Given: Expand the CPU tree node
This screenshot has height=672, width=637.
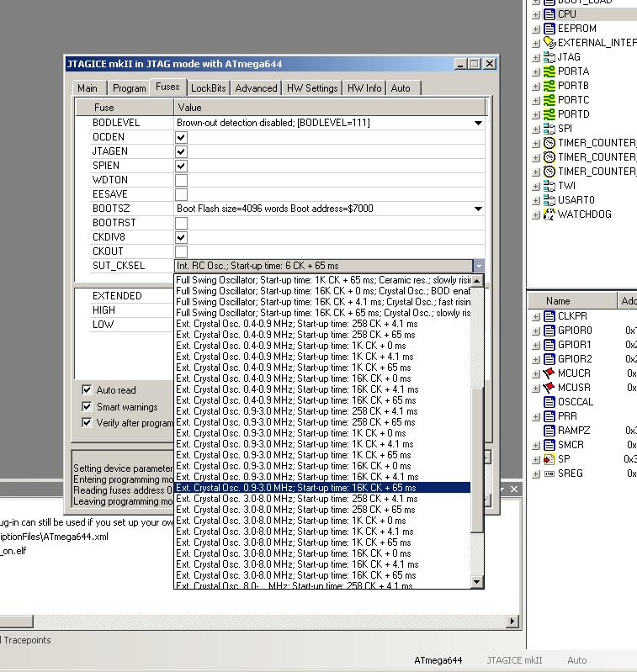Looking at the screenshot, I should click(x=536, y=14).
